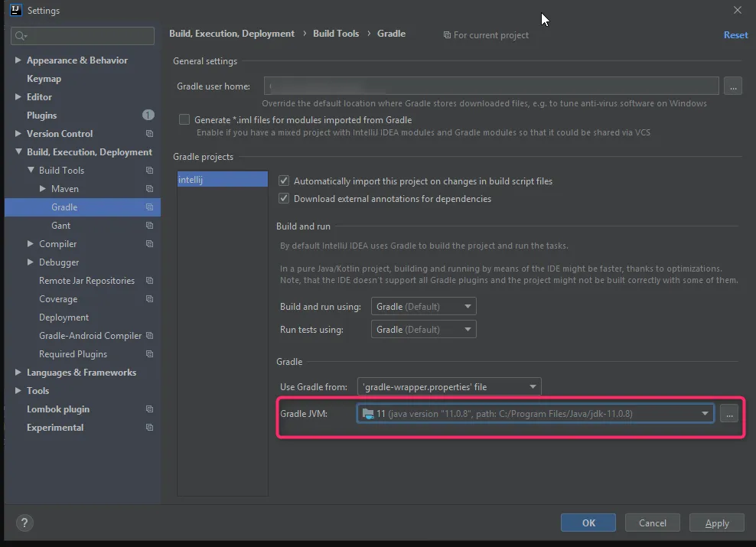Click Build, Execution, Deployment in the breadcrumb
Viewport: 756px width, 547px height.
pos(231,33)
